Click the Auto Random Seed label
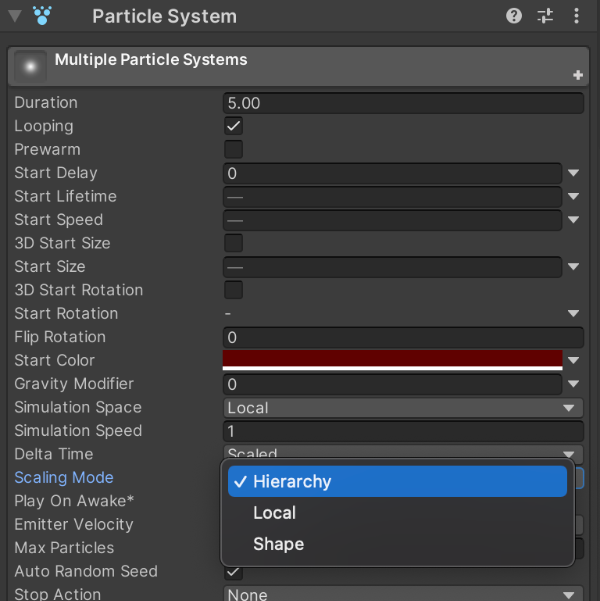600x601 pixels. (86, 571)
